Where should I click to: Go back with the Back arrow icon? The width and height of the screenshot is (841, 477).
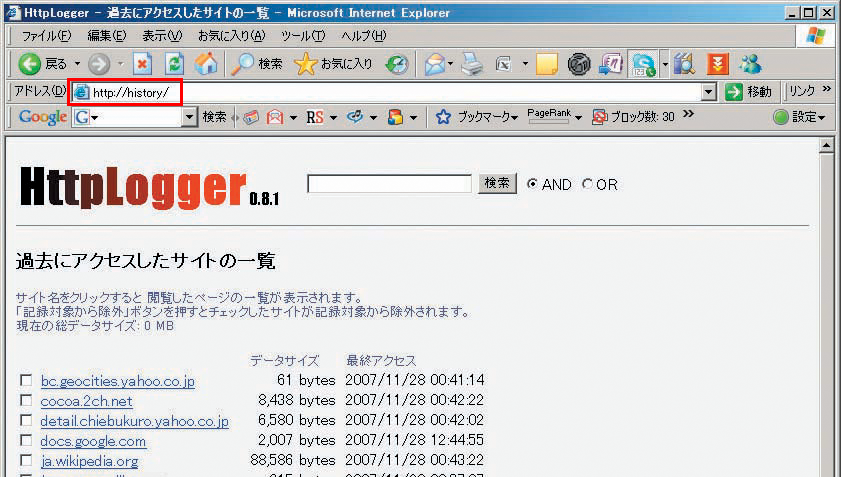(29, 64)
